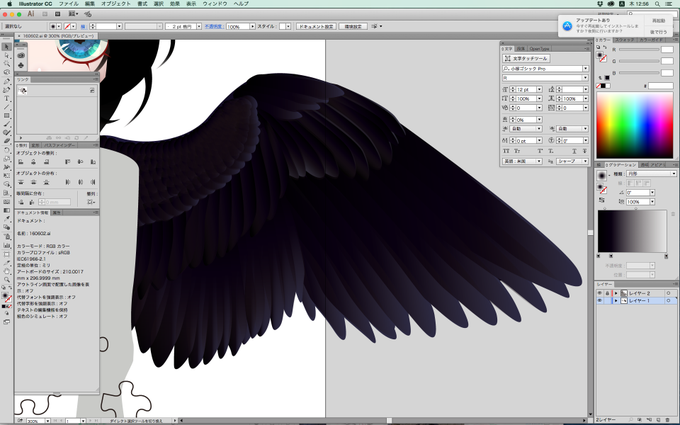Open the オブジェクト menu
This screenshot has width=680, height=425.
115,3
